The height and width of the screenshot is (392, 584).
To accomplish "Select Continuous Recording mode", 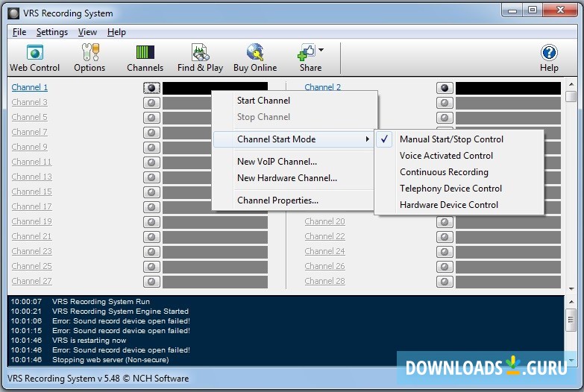I will [459, 172].
